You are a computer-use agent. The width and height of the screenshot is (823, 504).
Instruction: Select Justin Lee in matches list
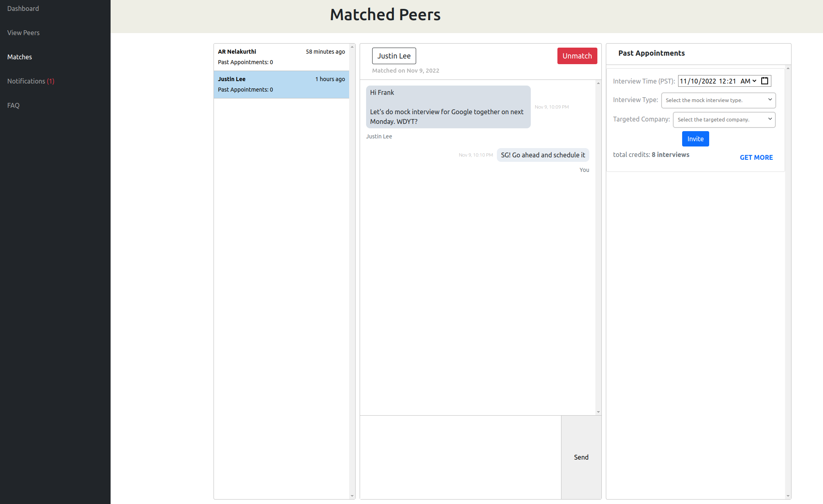(x=281, y=84)
